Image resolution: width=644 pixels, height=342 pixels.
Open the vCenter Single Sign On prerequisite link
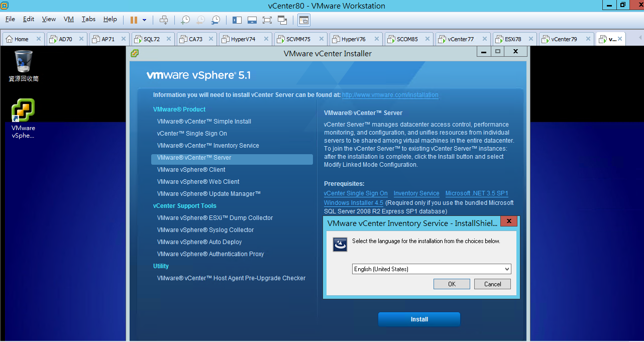coord(356,193)
